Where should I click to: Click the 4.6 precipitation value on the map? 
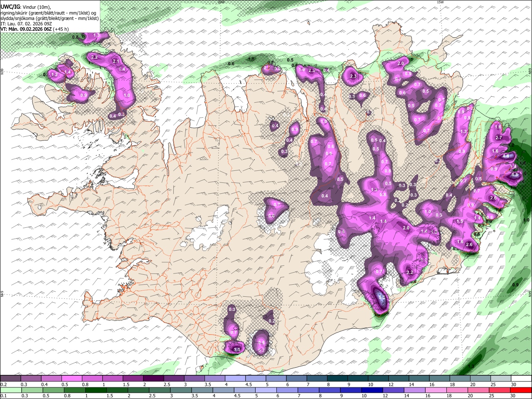click(x=506, y=156)
